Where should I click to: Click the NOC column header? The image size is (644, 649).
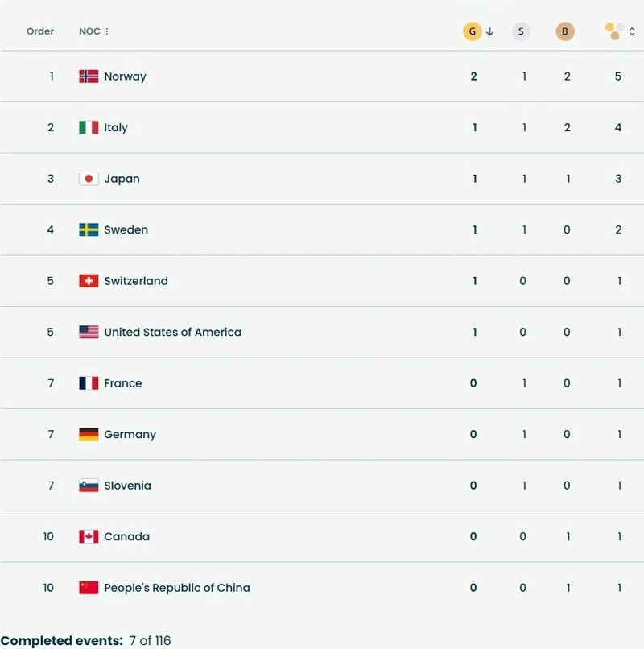(x=89, y=31)
